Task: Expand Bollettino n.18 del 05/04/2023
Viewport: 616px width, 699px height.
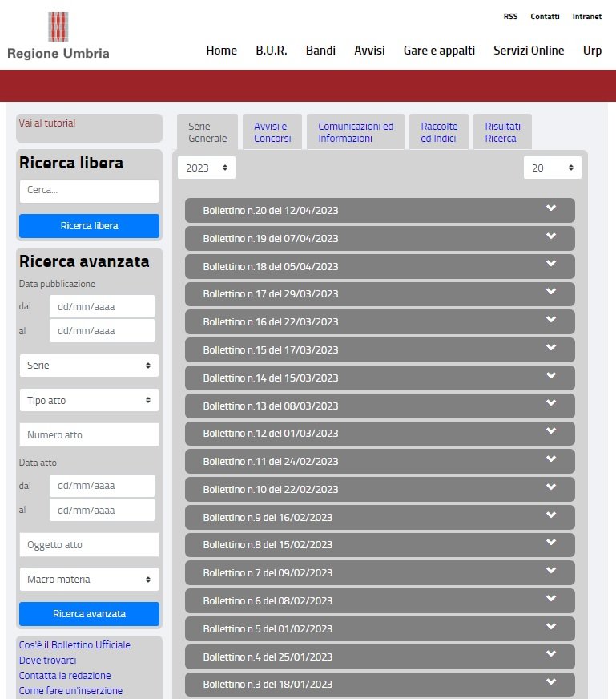Action: coord(380,267)
